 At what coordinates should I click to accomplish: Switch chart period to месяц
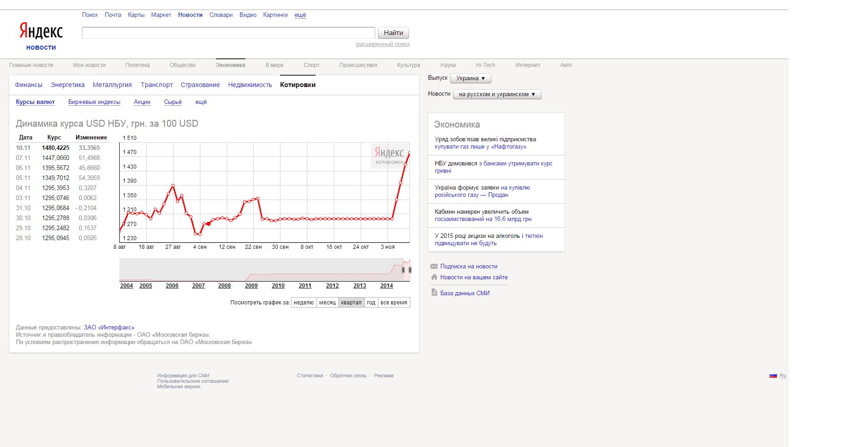[x=327, y=303]
